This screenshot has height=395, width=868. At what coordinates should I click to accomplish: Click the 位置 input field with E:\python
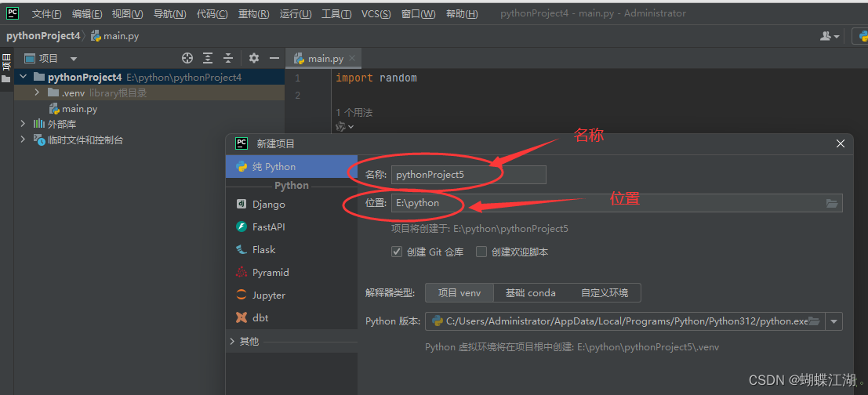click(616, 202)
